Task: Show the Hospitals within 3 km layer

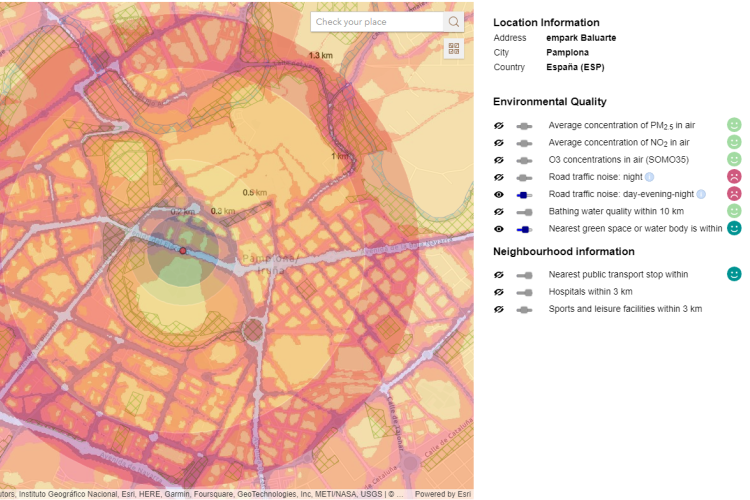Action: pyautogui.click(x=498, y=292)
